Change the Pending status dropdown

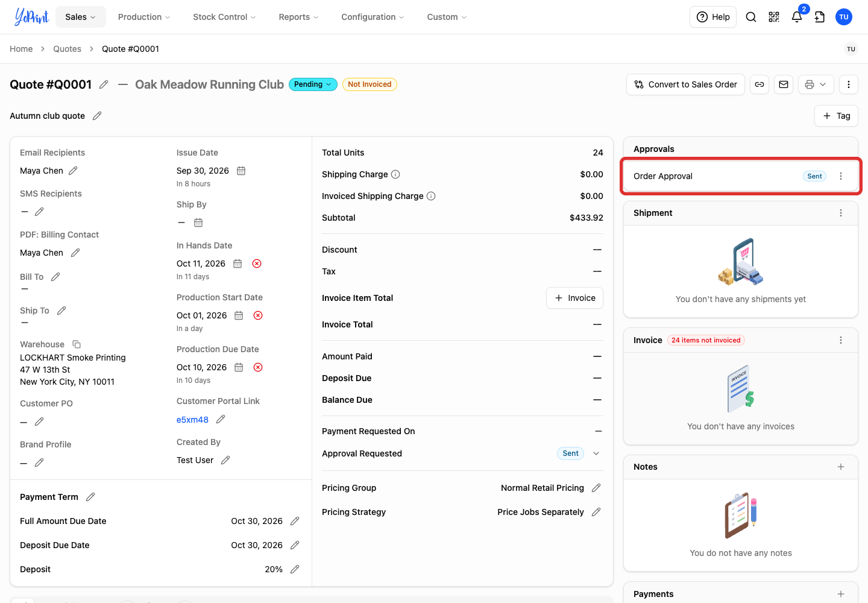coord(313,84)
